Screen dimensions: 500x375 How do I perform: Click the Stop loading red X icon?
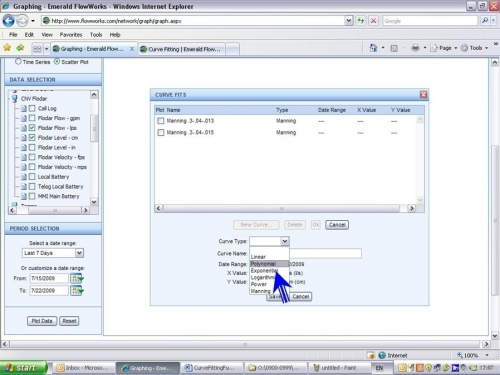[x=373, y=21]
